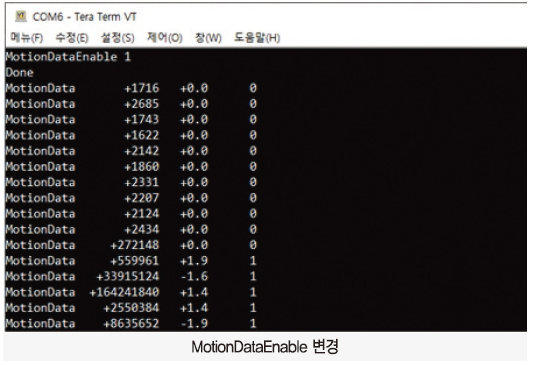
Task: Click the flag 1 in the +559961 row
Action: pos(253,261)
